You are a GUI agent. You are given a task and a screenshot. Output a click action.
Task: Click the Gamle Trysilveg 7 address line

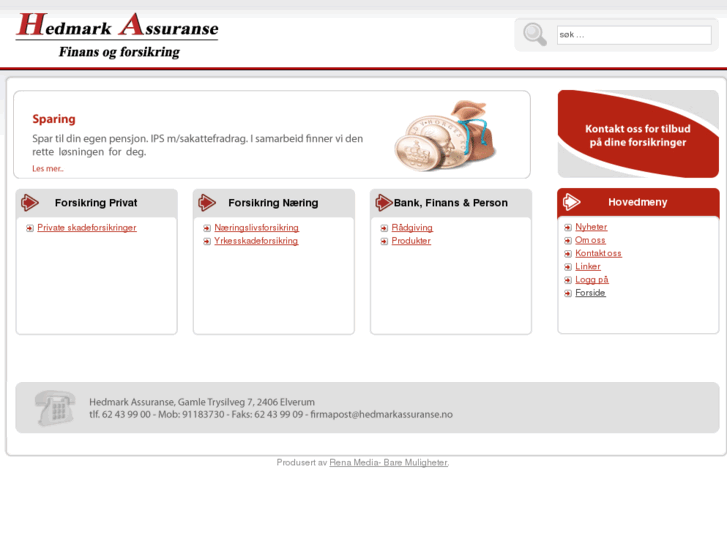click(202, 402)
